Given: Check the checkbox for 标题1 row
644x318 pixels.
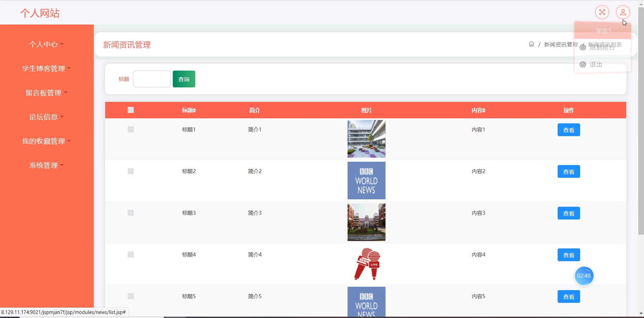Looking at the screenshot, I should pos(131,129).
